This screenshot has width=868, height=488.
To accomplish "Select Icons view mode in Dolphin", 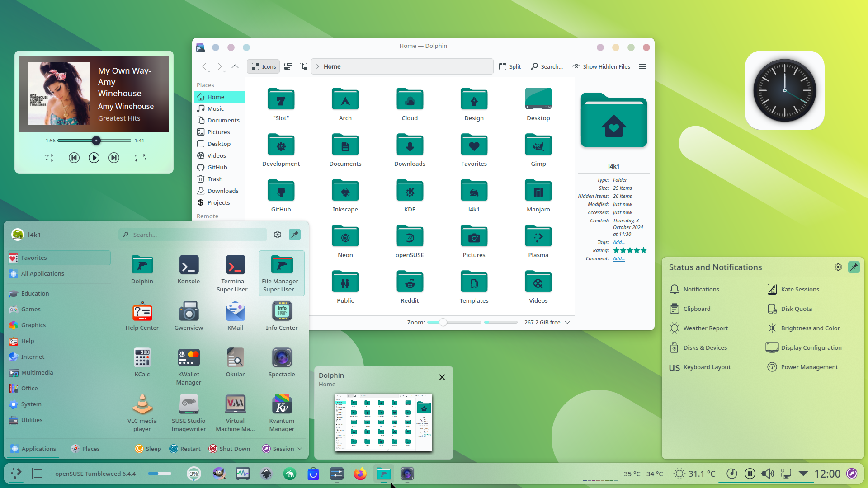I will tap(264, 66).
